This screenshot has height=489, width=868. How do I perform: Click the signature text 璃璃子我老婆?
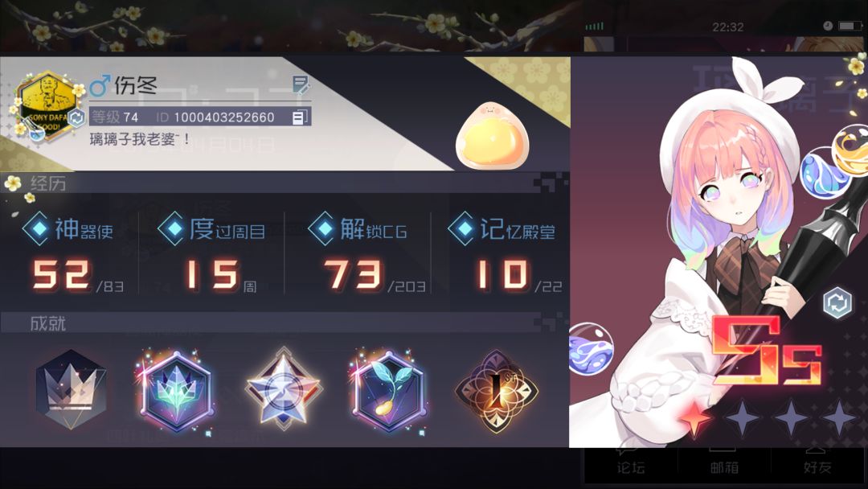tap(140, 138)
